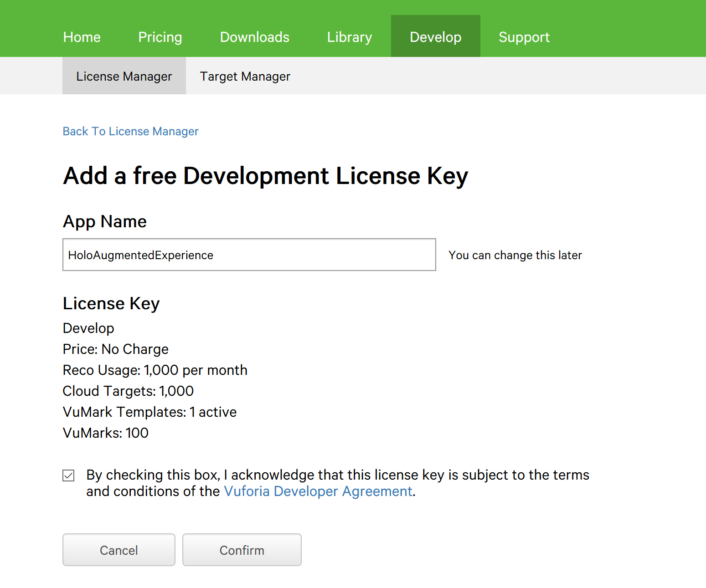The image size is (706, 588).
Task: Open the Vuforia Developer Agreement link
Action: point(318,491)
